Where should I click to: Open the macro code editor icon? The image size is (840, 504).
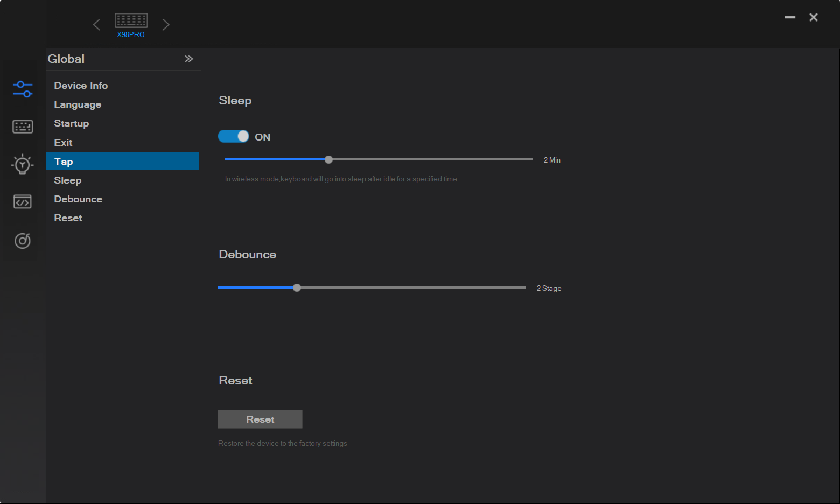[23, 202]
